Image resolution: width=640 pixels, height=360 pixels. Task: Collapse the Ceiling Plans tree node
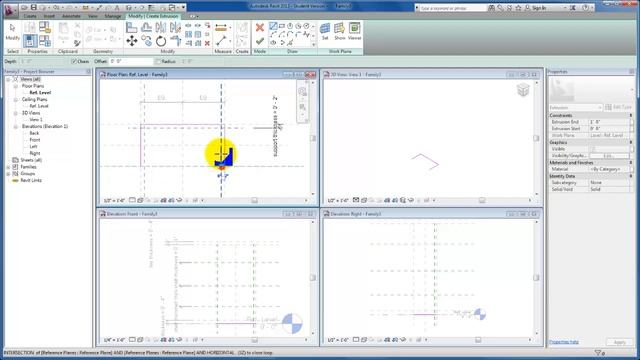coord(16,100)
